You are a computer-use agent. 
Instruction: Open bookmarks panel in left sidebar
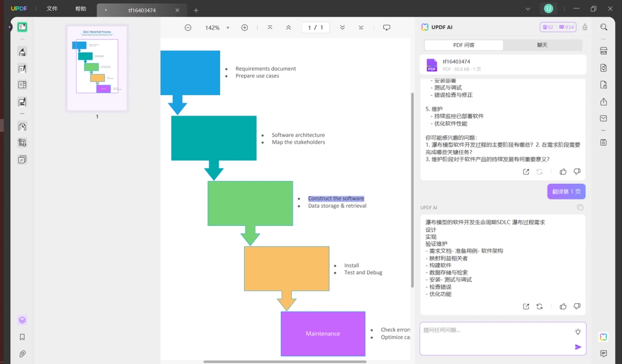tap(22, 337)
